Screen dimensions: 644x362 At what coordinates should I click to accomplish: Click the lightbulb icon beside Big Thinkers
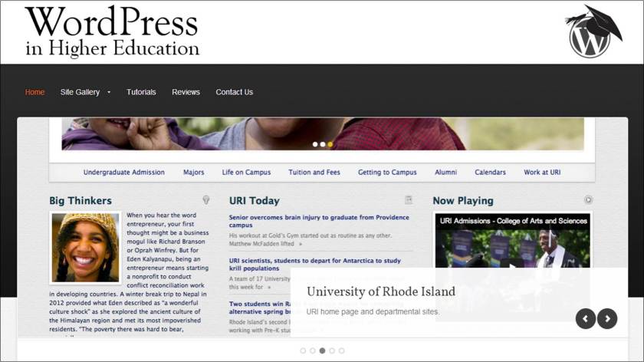click(206, 199)
